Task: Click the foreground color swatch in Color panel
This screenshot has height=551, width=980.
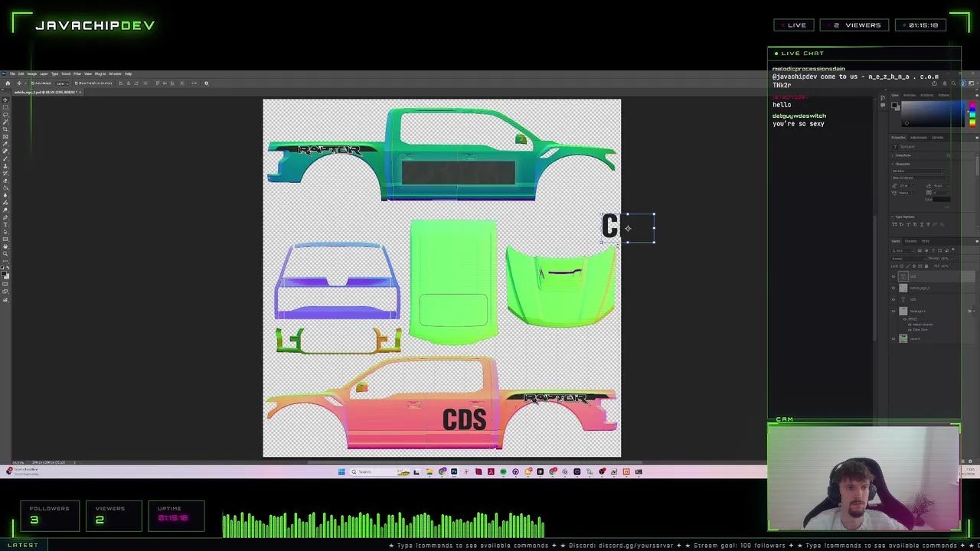Action: 894,105
